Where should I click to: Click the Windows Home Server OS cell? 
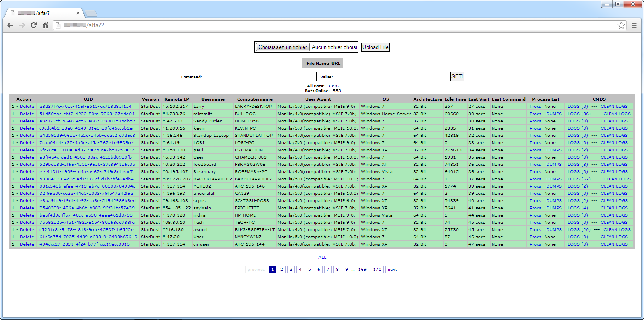pyautogui.click(x=386, y=114)
